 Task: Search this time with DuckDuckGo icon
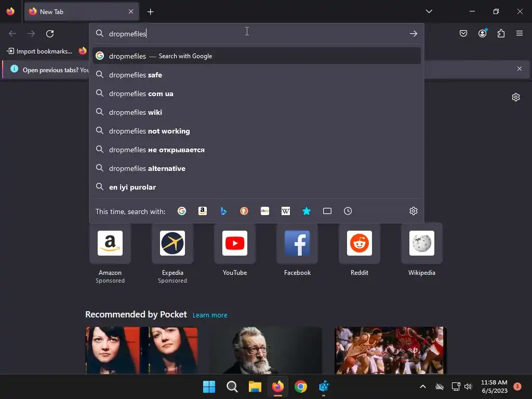[244, 211]
